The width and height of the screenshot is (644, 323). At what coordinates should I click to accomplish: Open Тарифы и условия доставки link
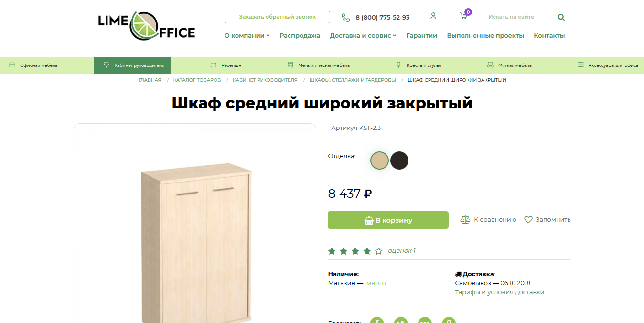point(499,292)
